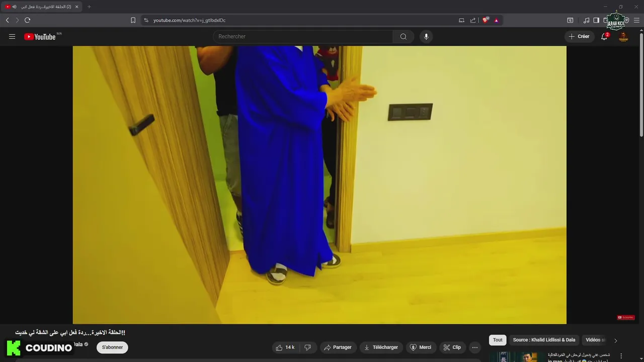Viewport: 644px width, 362px height.
Task: Open the YouTube guide hamburger menu
Action: (x=12, y=37)
